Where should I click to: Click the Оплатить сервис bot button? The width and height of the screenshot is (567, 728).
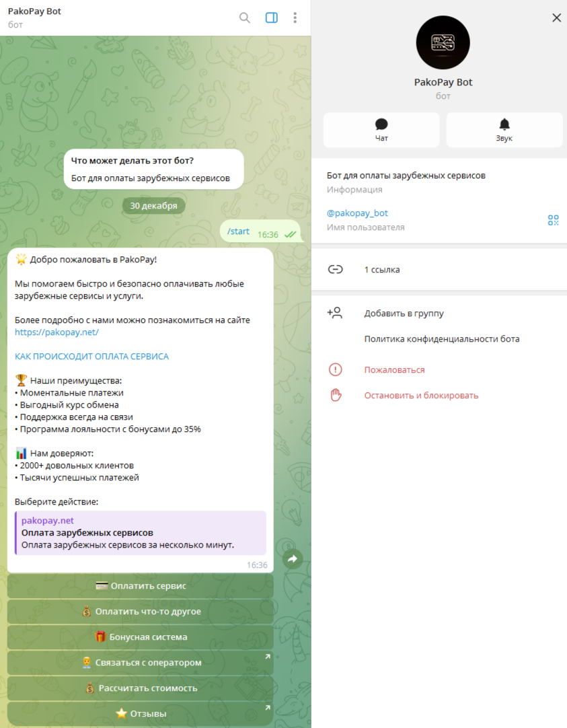coord(141,586)
